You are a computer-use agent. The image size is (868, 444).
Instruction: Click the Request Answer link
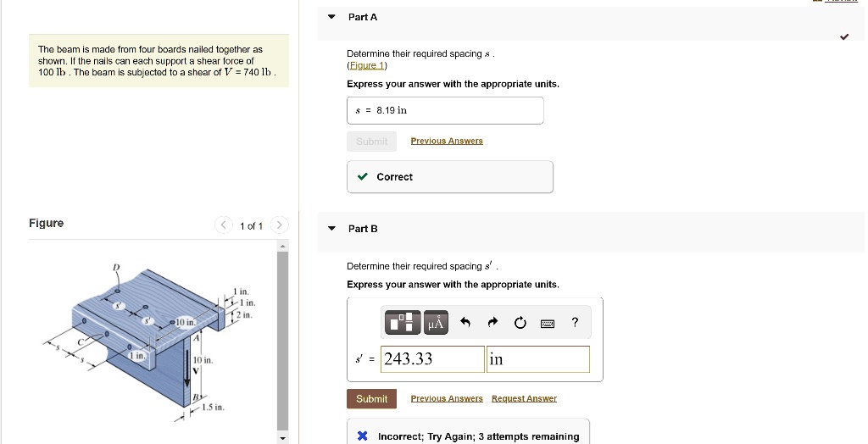coord(524,398)
